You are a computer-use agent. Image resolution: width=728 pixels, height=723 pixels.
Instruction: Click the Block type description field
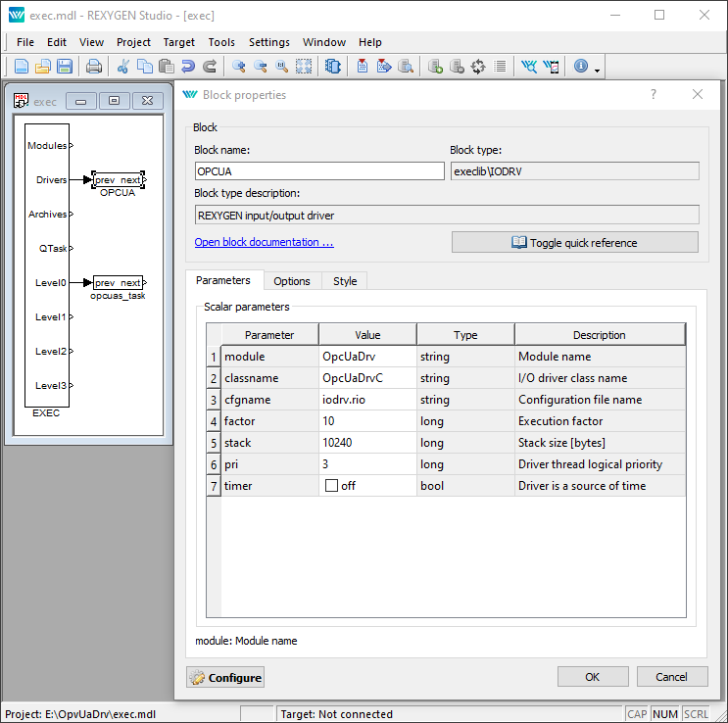pyautogui.click(x=447, y=216)
